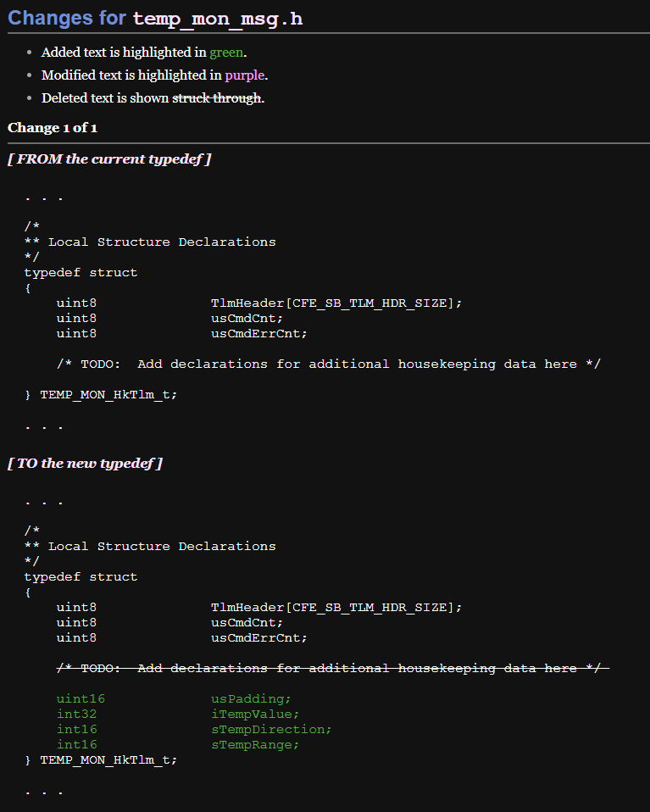Click the added "sTempDirection;" field name
The height and width of the screenshot is (812, 650).
[271, 729]
